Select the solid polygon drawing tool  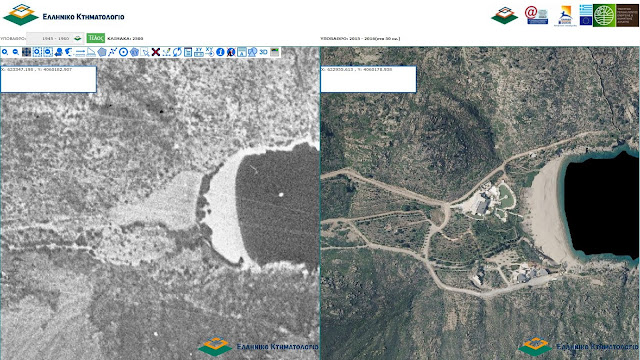(x=102, y=52)
